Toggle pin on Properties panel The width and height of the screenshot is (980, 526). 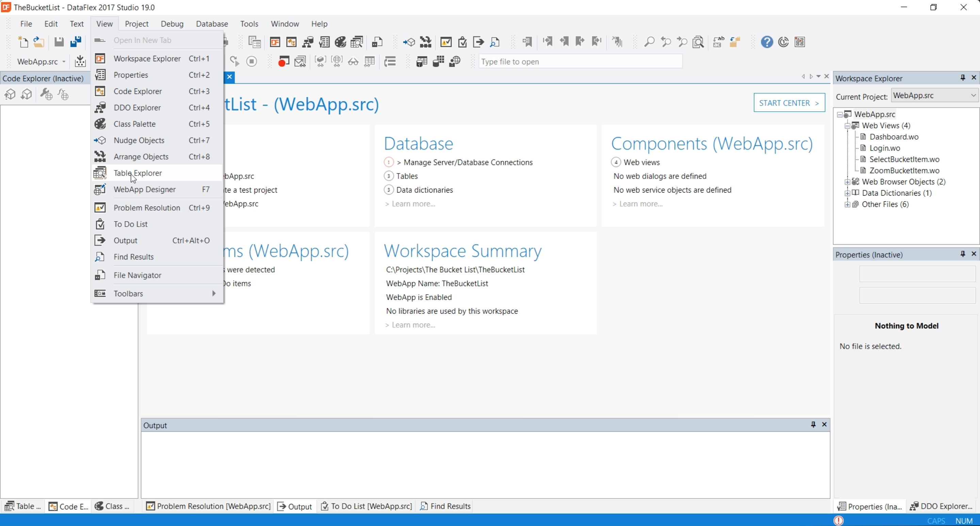pyautogui.click(x=963, y=254)
